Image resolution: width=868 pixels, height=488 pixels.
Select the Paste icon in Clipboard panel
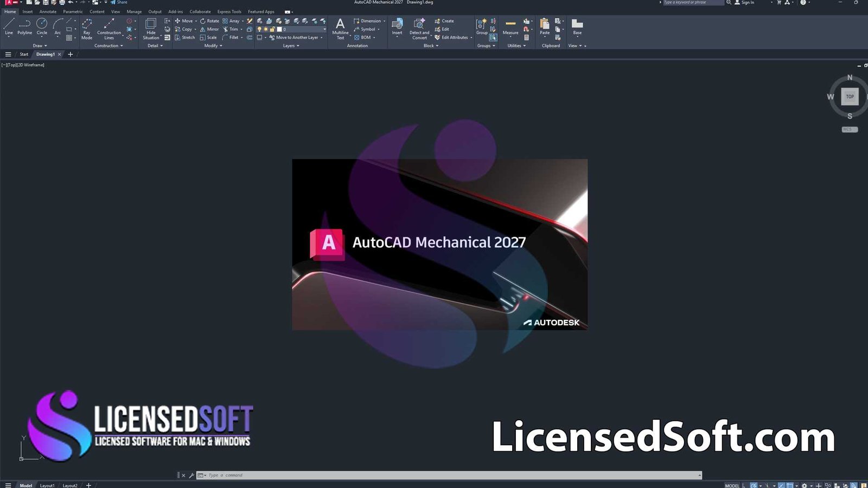tap(544, 27)
